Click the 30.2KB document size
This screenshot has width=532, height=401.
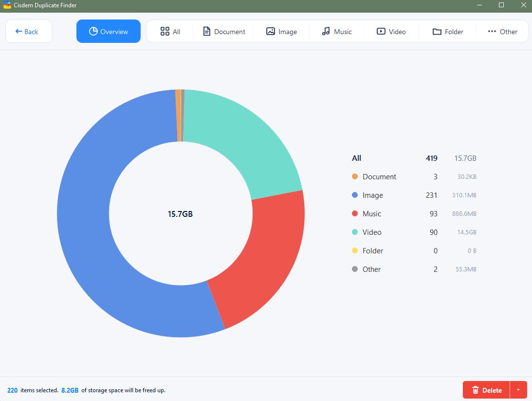(x=467, y=176)
